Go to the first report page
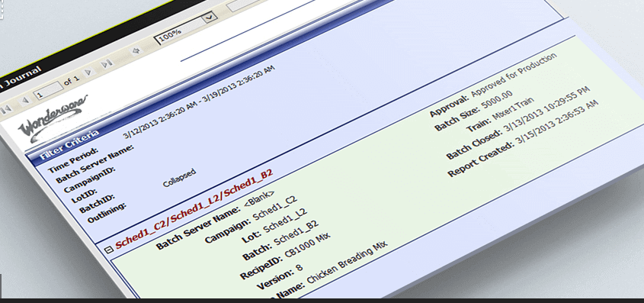 (6, 109)
